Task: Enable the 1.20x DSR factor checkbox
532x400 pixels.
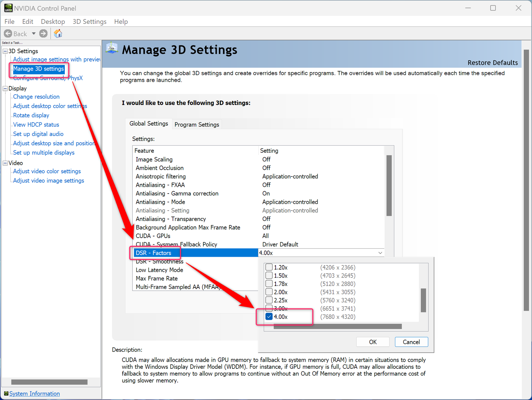Action: [269, 267]
